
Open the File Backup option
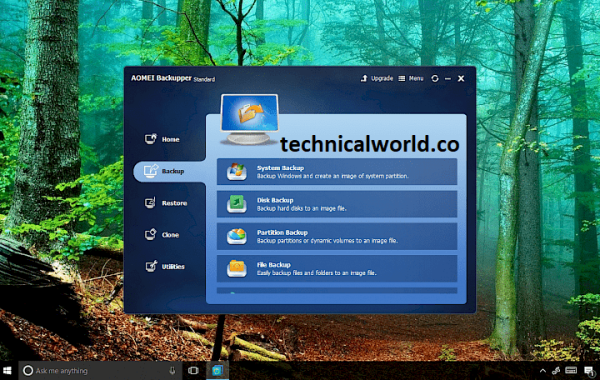[x=337, y=269]
